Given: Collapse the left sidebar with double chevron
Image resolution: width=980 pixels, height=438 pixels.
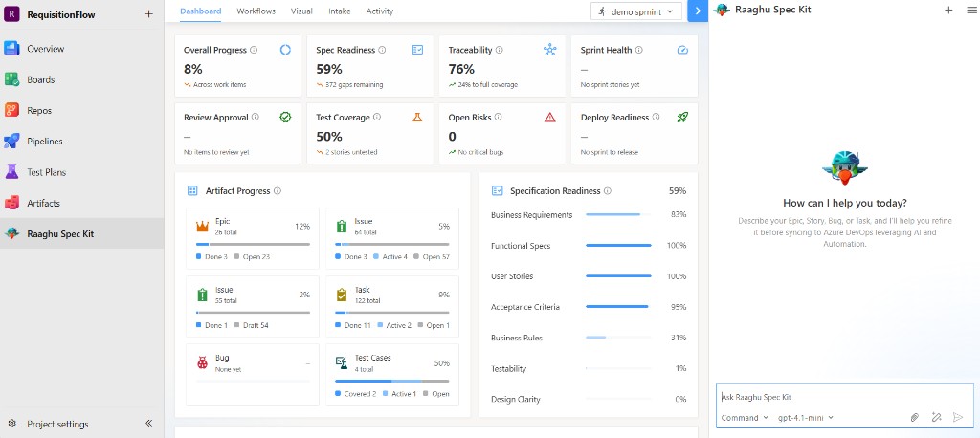Looking at the screenshot, I should 148,423.
